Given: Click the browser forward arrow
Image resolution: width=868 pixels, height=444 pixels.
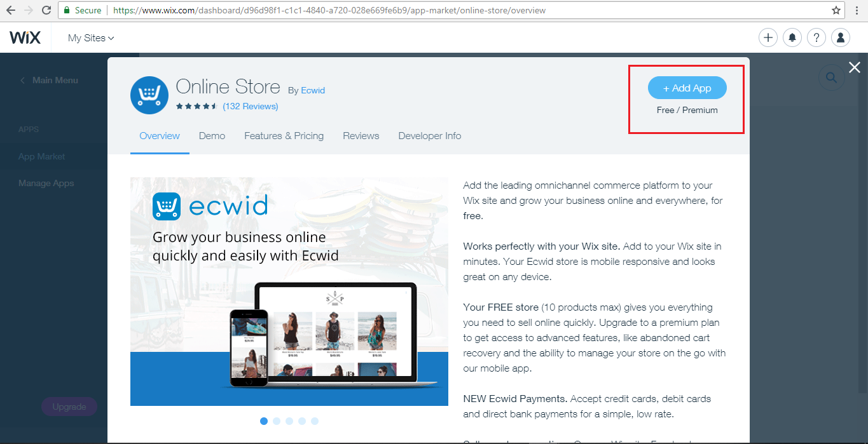Looking at the screenshot, I should [29, 10].
